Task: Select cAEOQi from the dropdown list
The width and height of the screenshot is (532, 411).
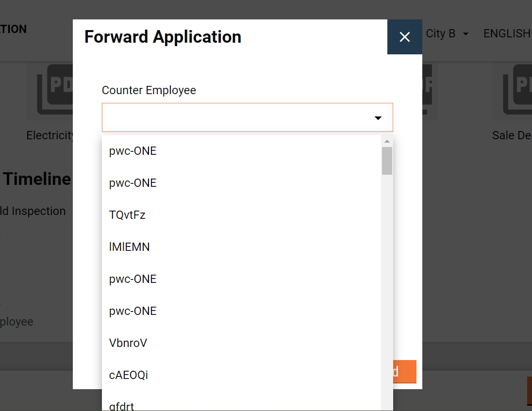Action: pos(129,375)
